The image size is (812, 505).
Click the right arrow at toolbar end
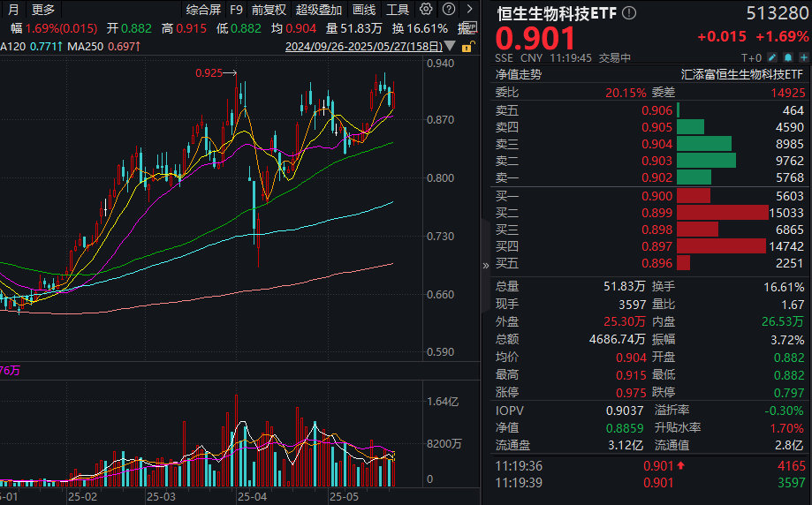pyautogui.click(x=469, y=10)
